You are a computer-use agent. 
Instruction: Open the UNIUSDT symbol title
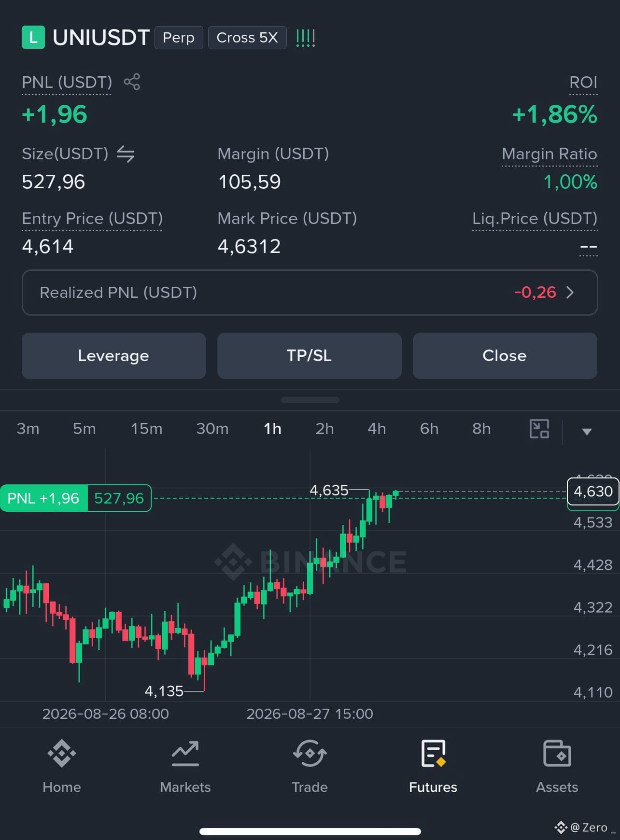pyautogui.click(x=101, y=38)
